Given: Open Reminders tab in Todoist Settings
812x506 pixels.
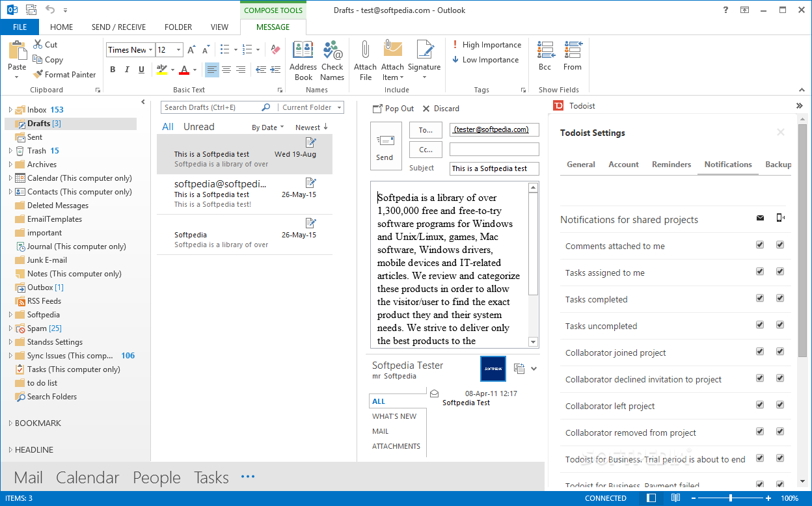Looking at the screenshot, I should tap(671, 165).
